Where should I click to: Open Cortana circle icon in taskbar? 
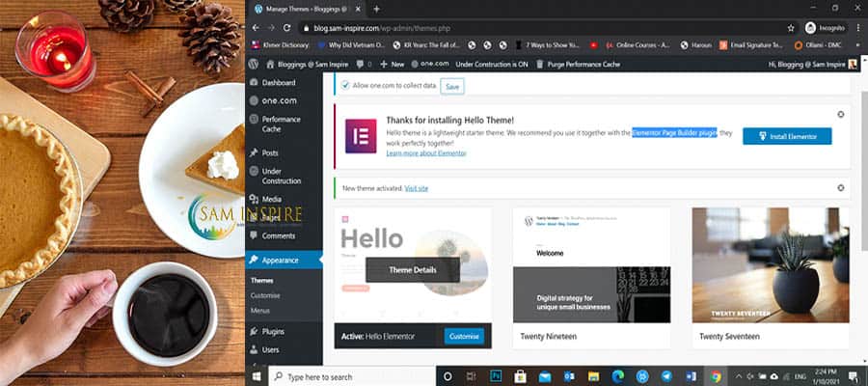448,376
